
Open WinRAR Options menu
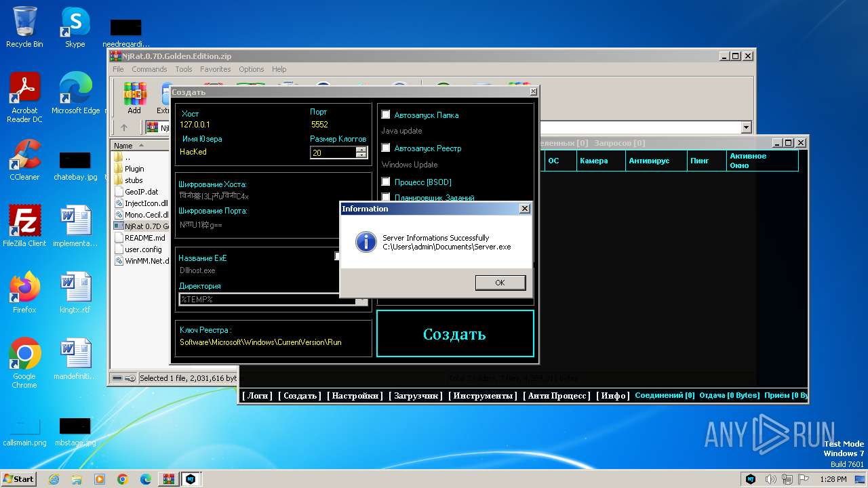252,69
